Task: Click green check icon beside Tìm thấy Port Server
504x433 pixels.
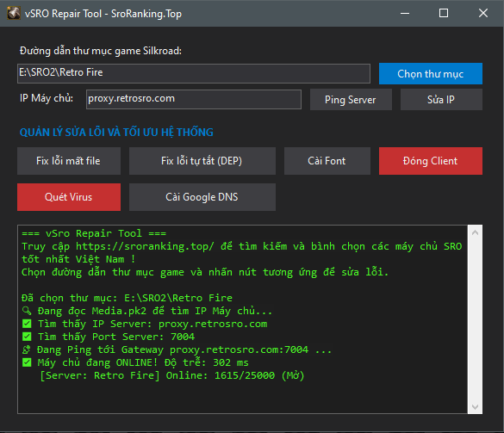Action: pyautogui.click(x=27, y=337)
